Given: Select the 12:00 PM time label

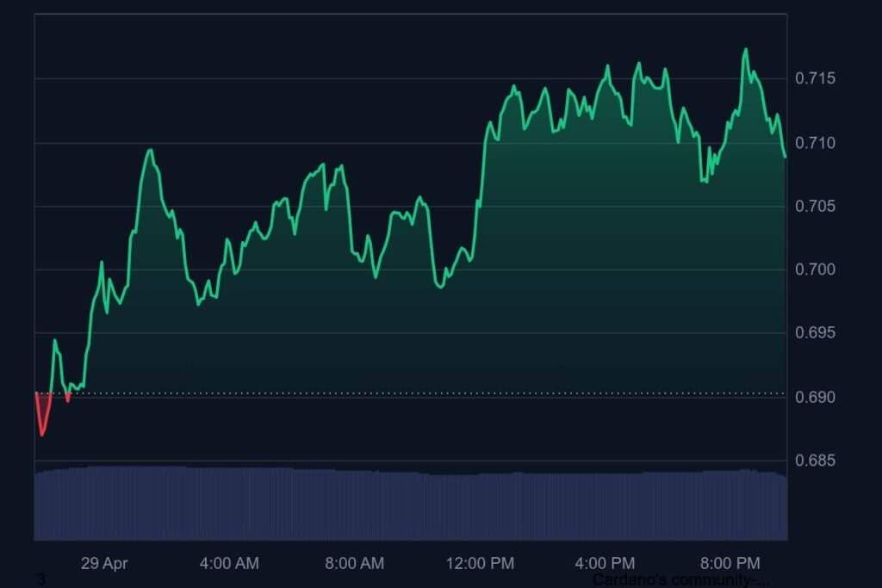Looking at the screenshot, I should pyautogui.click(x=480, y=563).
